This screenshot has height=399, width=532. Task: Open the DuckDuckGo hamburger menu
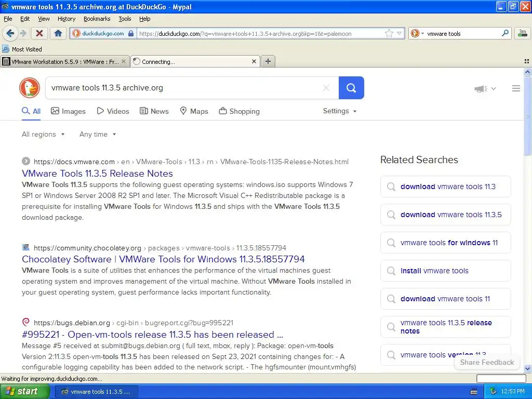tap(516, 88)
